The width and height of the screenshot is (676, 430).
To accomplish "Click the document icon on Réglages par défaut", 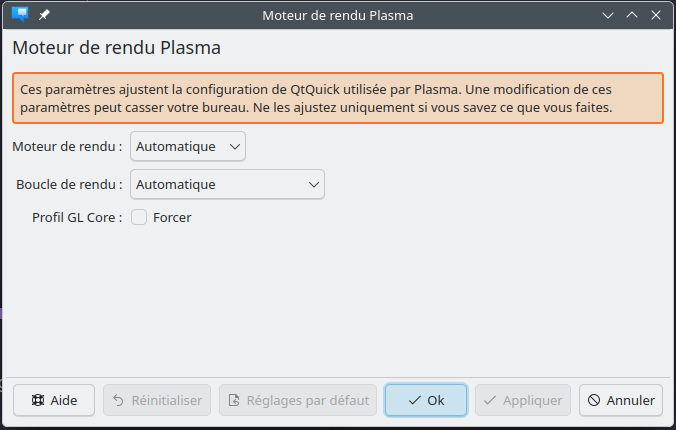I will tap(234, 400).
